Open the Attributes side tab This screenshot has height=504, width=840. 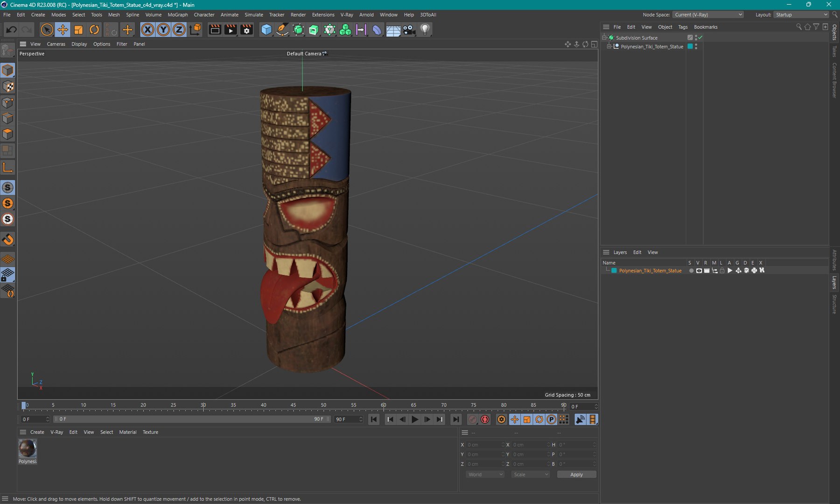pyautogui.click(x=834, y=260)
